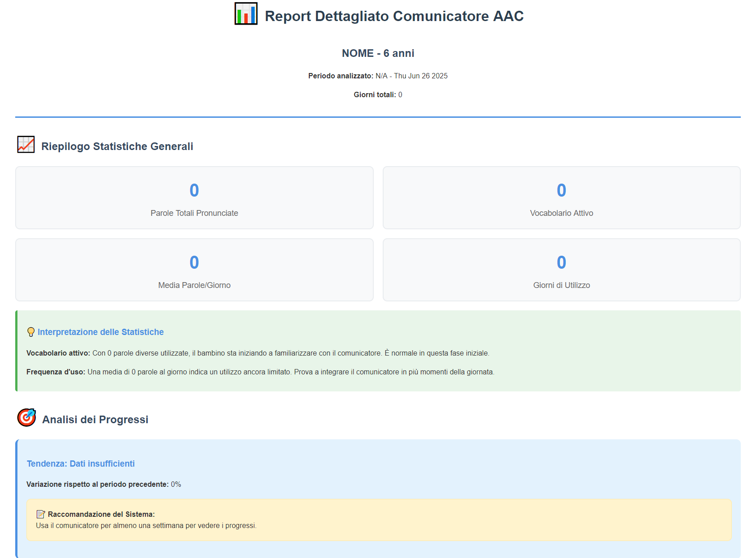Click the 'Variazione rispetto al periodo precedente' line
The height and width of the screenshot is (558, 756).
tap(104, 484)
